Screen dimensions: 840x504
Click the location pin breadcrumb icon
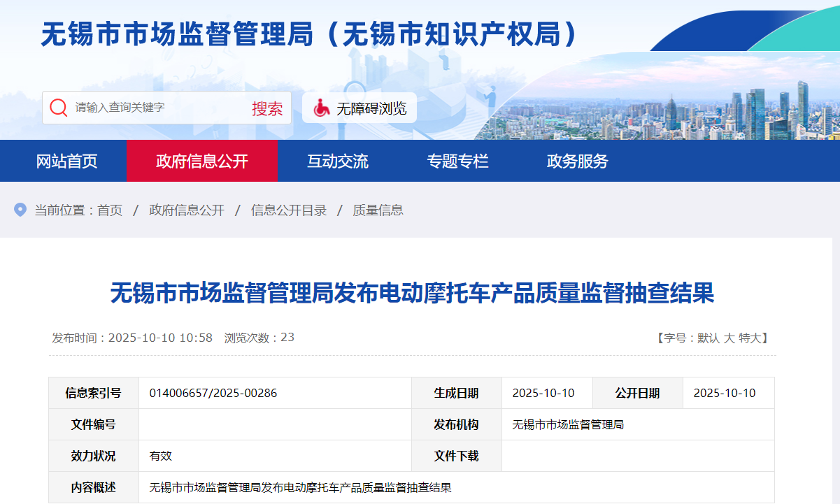pyautogui.click(x=20, y=210)
